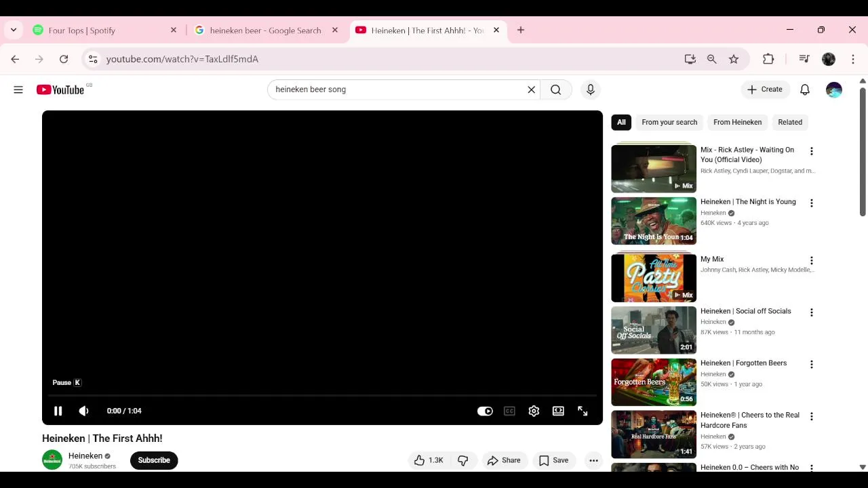
Task: Open The Night is Young thumbnail
Action: tap(654, 221)
